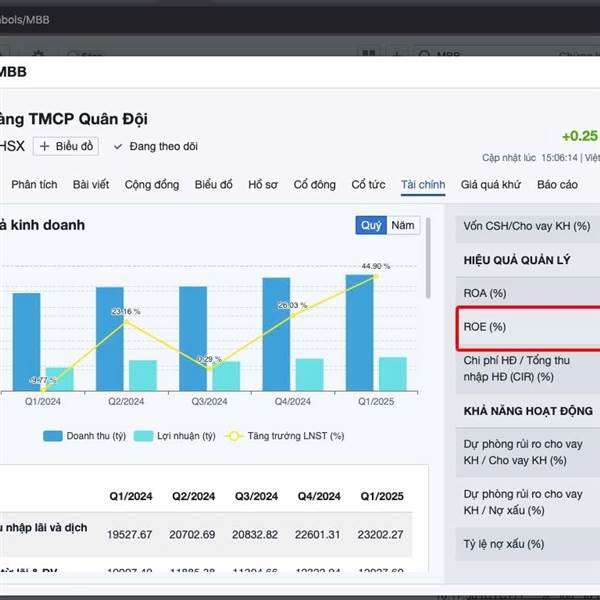This screenshot has height=600, width=600.
Task: Click the 20832.82 table cell
Action: [255, 534]
